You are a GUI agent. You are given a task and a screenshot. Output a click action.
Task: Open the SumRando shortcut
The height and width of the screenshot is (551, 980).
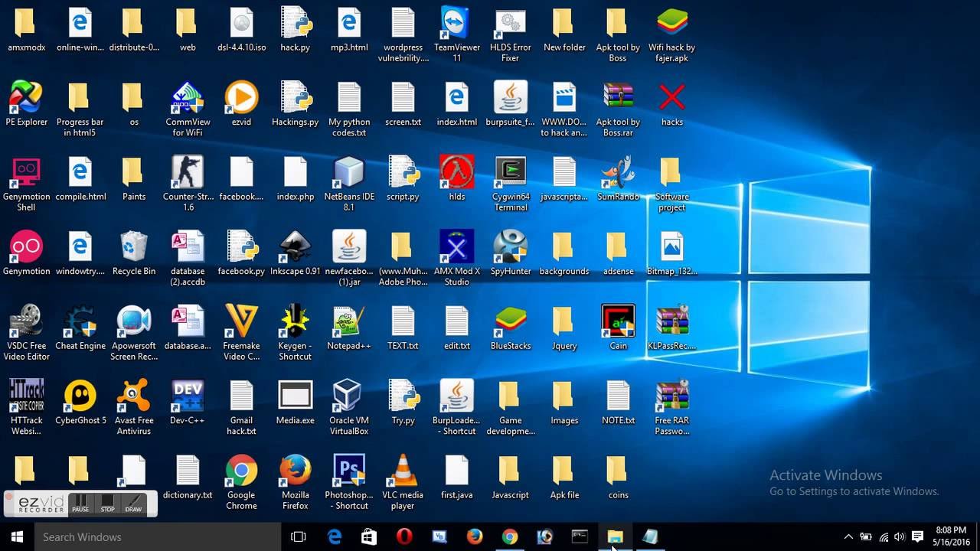[618, 178]
